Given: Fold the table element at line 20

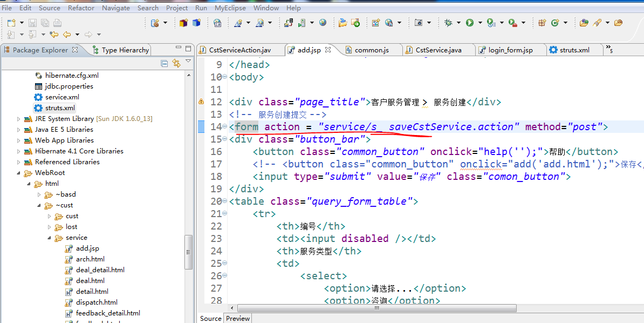Looking at the screenshot, I should (x=225, y=201).
